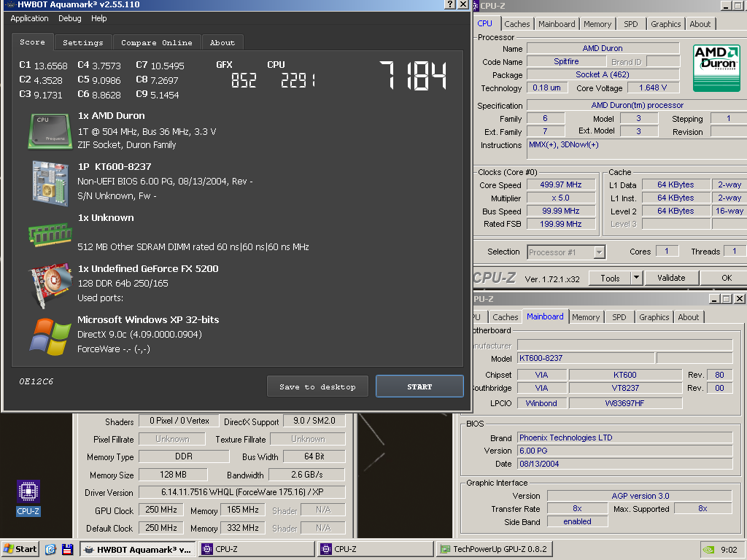Open the Memory tab in lower CPU-Z
Viewport: 747px width, 560px height.
[586, 317]
